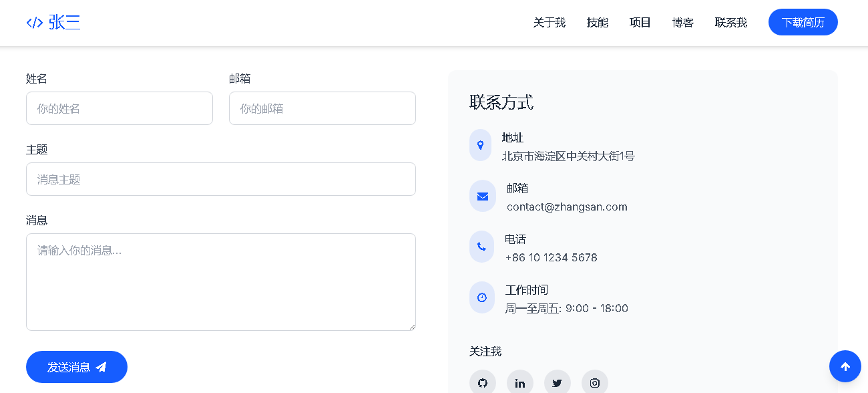Click the clock working hours icon
This screenshot has width=868, height=393.
pyautogui.click(x=481, y=297)
